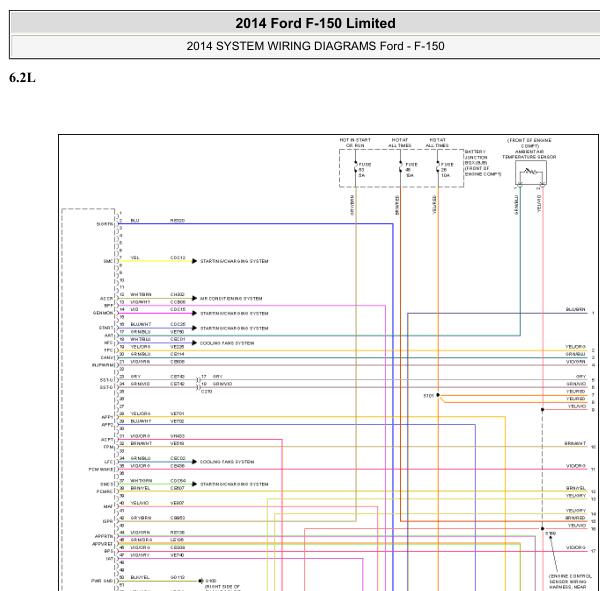
Task: Click 'STARTING/CHARGING SYSTEM' on the BLU/WHT START wire
Action: point(234,328)
